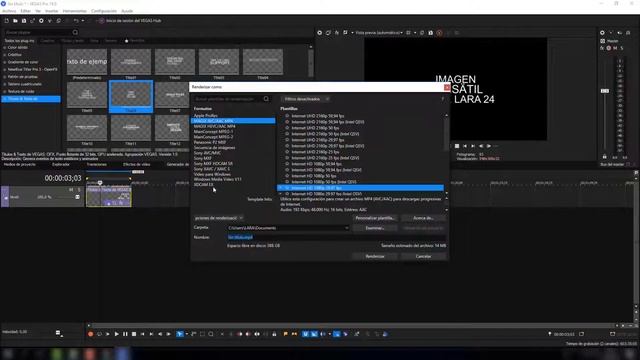Screen dimensions: 640x360
Task: Start recording with the red transport button
Action: [x=91, y=334]
